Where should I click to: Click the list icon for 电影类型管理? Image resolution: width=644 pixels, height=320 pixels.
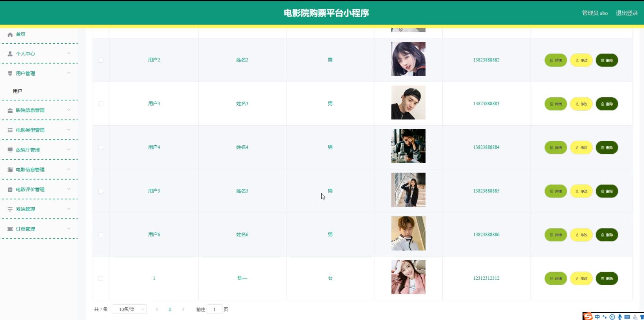10,130
